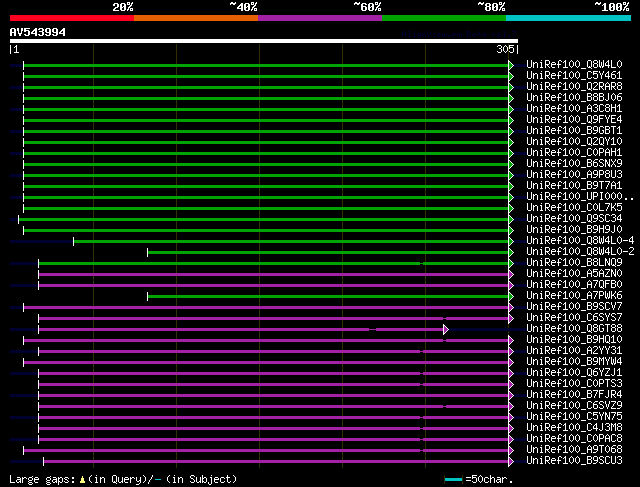Select the UniRef100_Q6YZJ1 label
The image size is (640, 487).
click(x=574, y=373)
